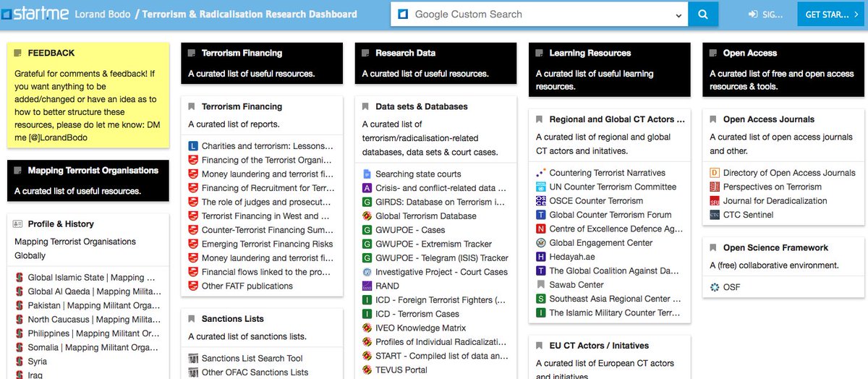Click the magnifier search button

[x=702, y=14]
